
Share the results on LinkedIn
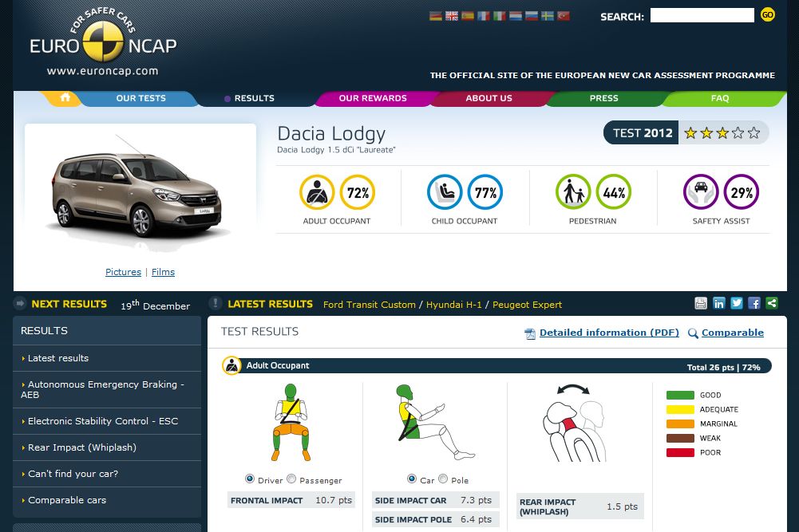tap(719, 303)
